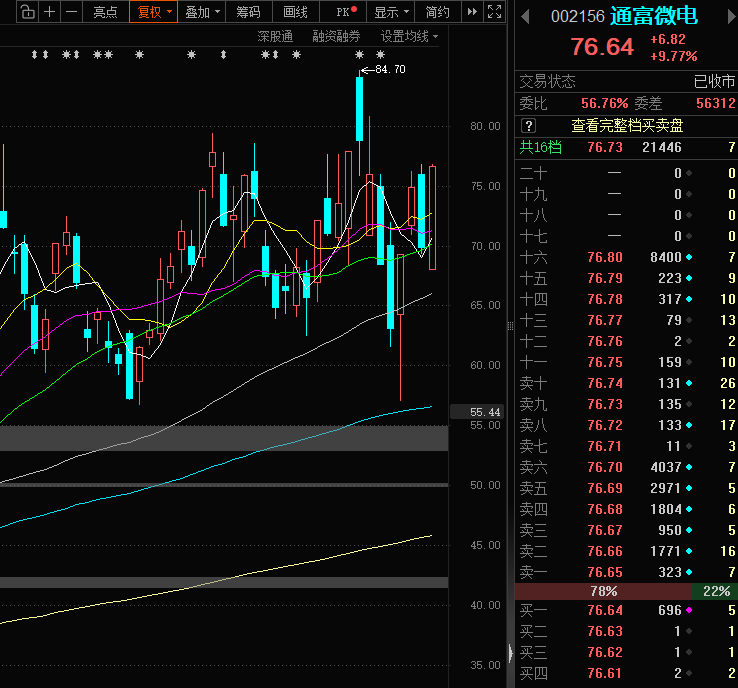Click the question mark help icon

click(529, 126)
